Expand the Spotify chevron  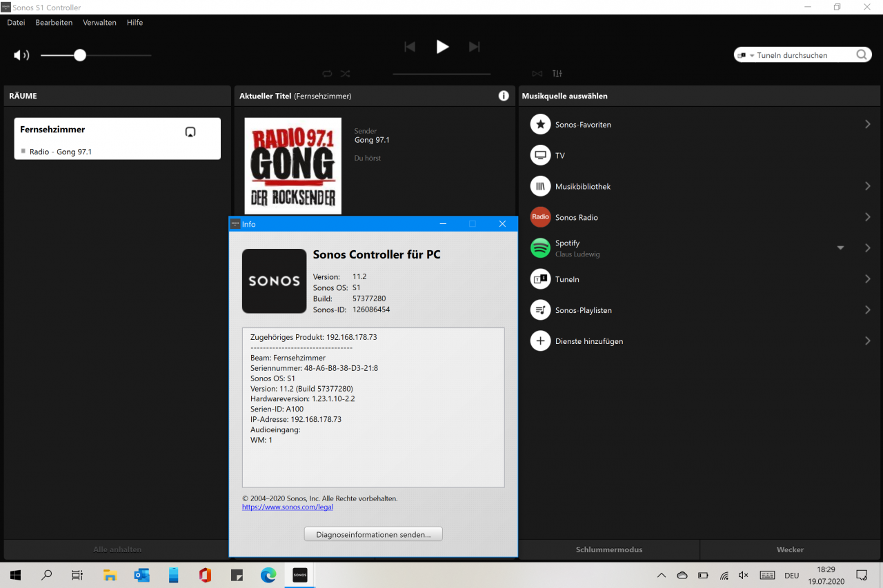pyautogui.click(x=868, y=248)
